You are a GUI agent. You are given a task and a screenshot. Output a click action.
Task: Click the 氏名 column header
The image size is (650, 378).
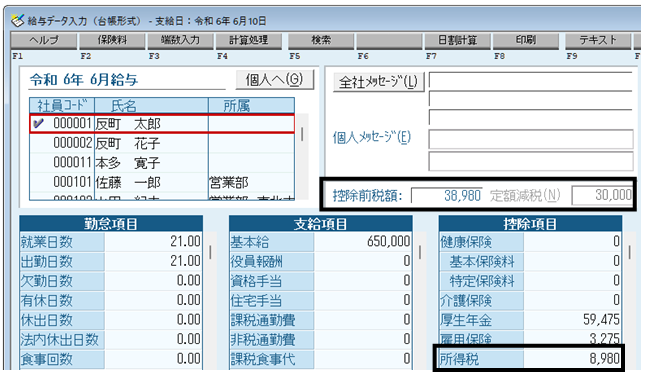click(x=151, y=106)
